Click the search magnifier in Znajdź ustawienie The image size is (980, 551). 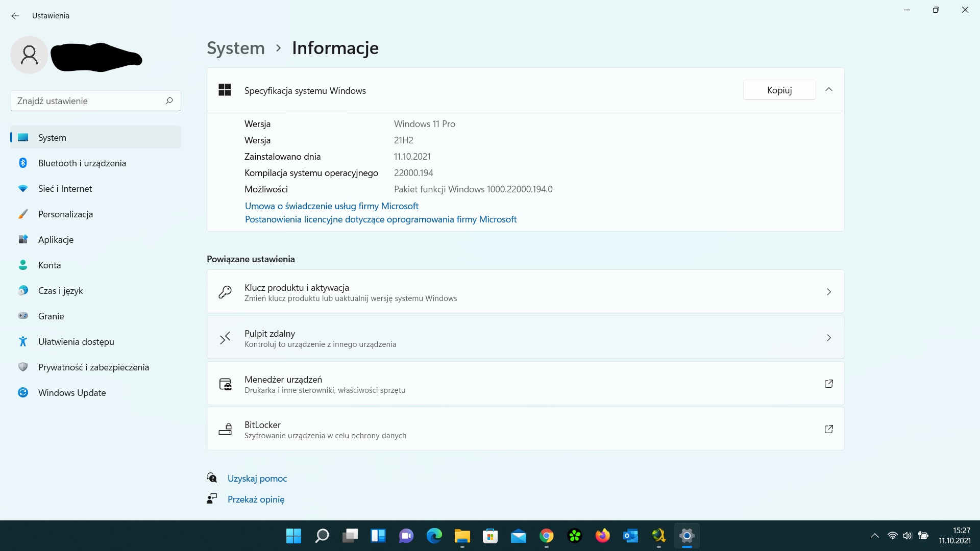[169, 101]
